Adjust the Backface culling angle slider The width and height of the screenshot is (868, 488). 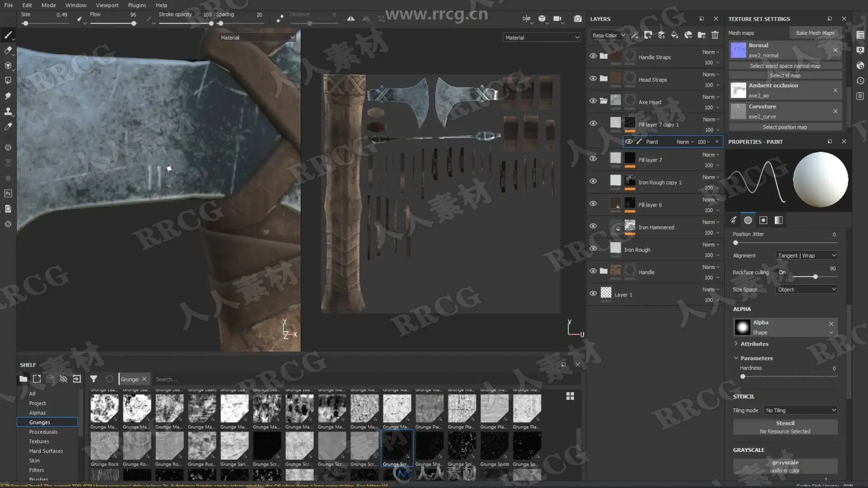pyautogui.click(x=815, y=277)
